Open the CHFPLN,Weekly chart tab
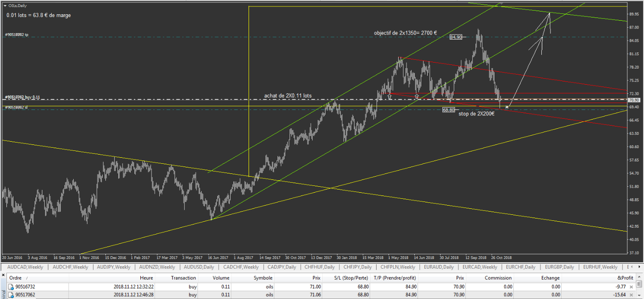The height and width of the screenshot is (299, 644). coord(398,267)
